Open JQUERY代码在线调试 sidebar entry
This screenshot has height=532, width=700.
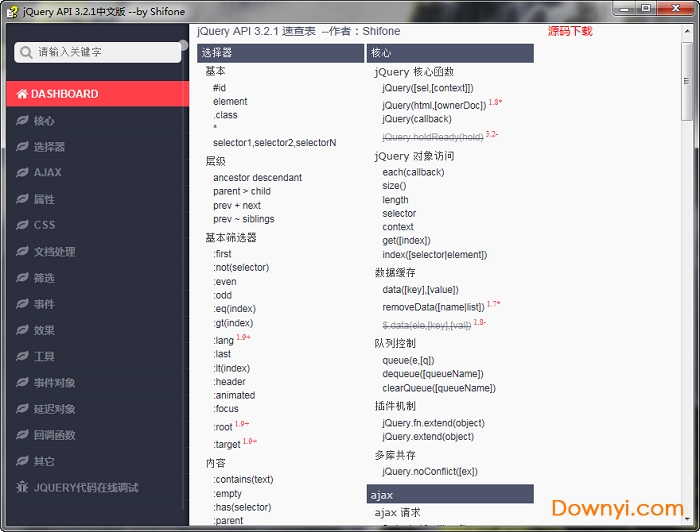tap(98, 487)
